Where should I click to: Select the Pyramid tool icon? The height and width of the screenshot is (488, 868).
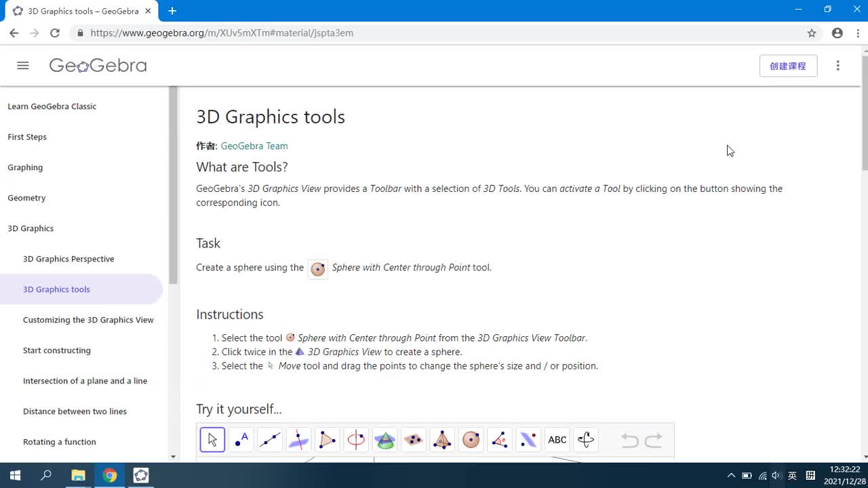click(x=442, y=440)
